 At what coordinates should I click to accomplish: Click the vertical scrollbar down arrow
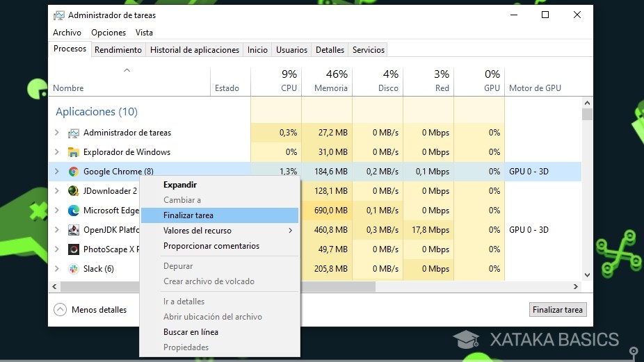click(x=588, y=275)
